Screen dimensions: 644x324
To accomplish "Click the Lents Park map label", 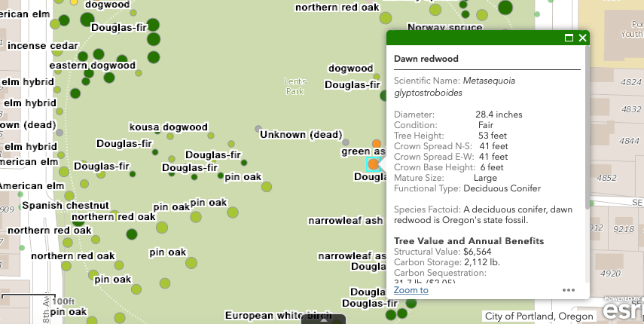I will point(295,86).
